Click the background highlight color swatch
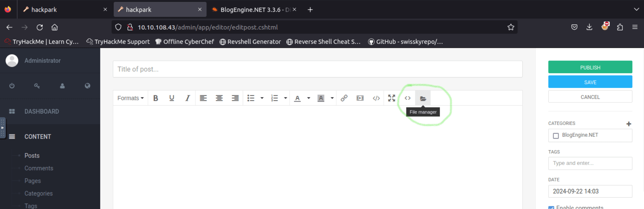Viewport: 644px width, 209px height. [x=321, y=98]
